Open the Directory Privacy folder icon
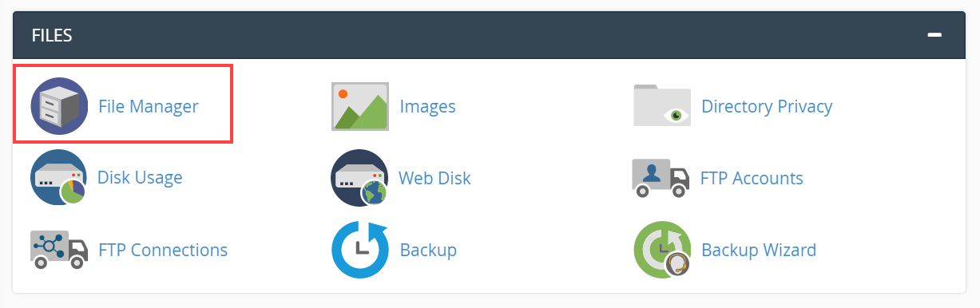980x308 pixels. click(x=661, y=105)
